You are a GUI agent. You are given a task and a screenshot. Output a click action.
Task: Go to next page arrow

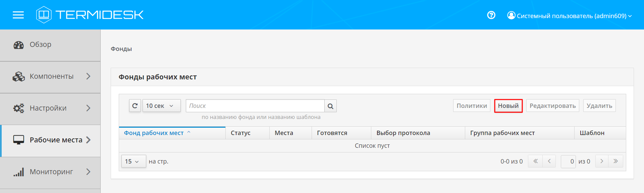pyautogui.click(x=602, y=161)
